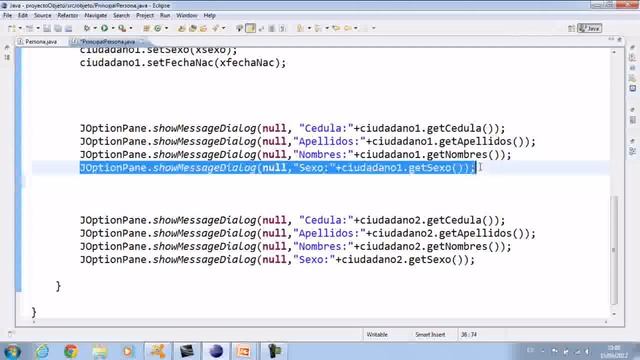Viewport: 640px width, 360px height.
Task: Click the Writable status bar field
Action: coord(377,335)
